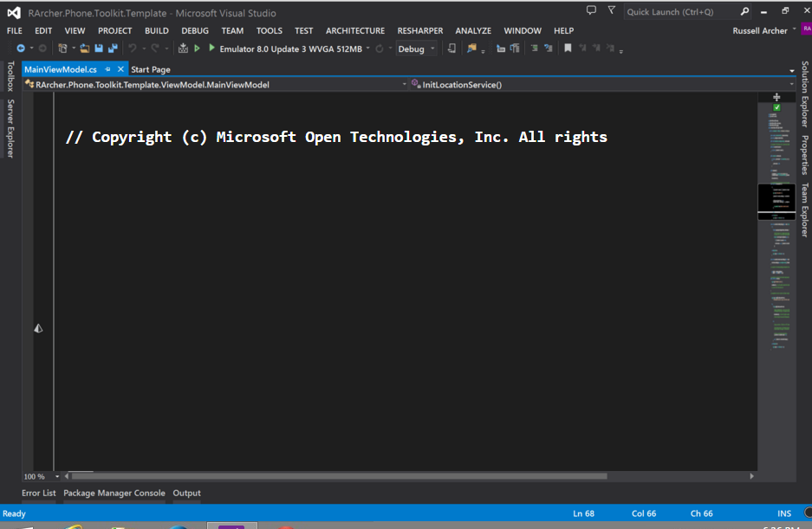This screenshot has width=812, height=529.
Task: Open the FILE menu
Action: [15, 30]
